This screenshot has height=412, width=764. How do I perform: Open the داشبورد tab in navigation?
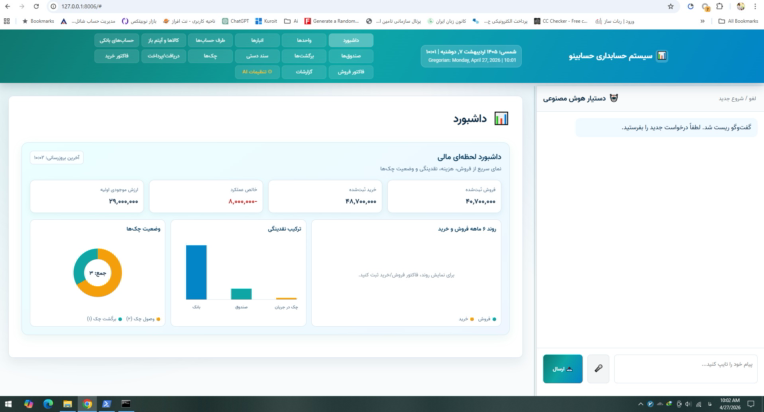[351, 40]
